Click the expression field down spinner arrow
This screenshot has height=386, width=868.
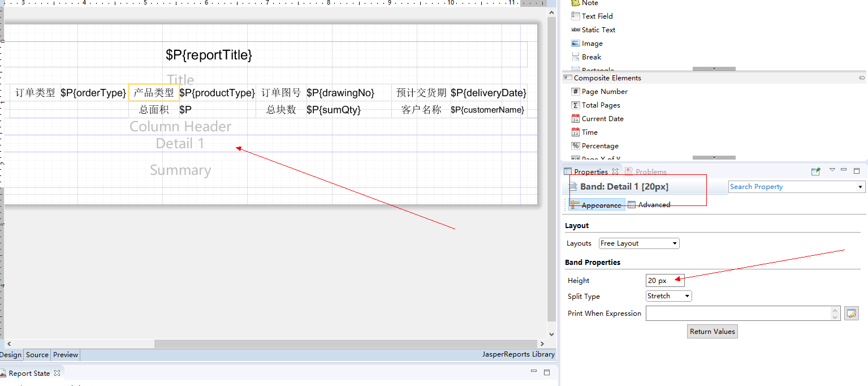835,317
